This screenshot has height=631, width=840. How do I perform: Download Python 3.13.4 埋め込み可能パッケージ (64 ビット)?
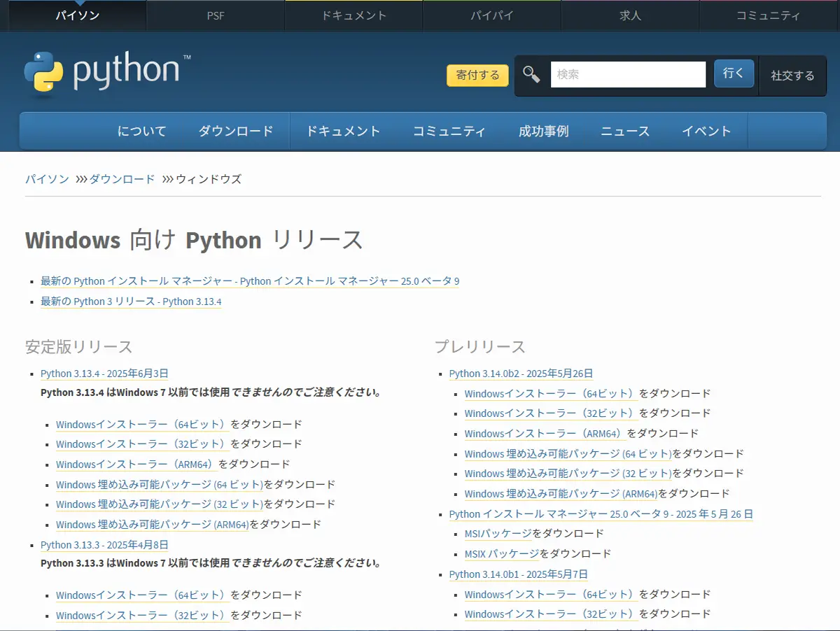(160, 485)
